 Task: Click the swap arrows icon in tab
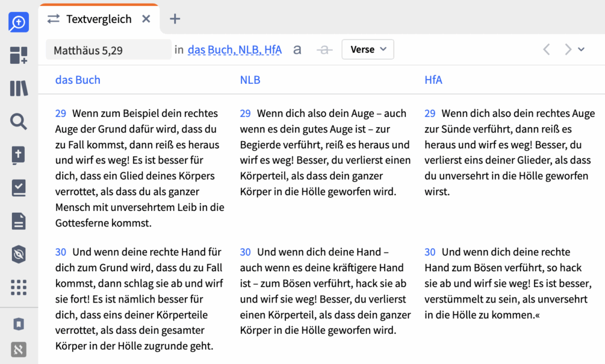click(x=54, y=19)
